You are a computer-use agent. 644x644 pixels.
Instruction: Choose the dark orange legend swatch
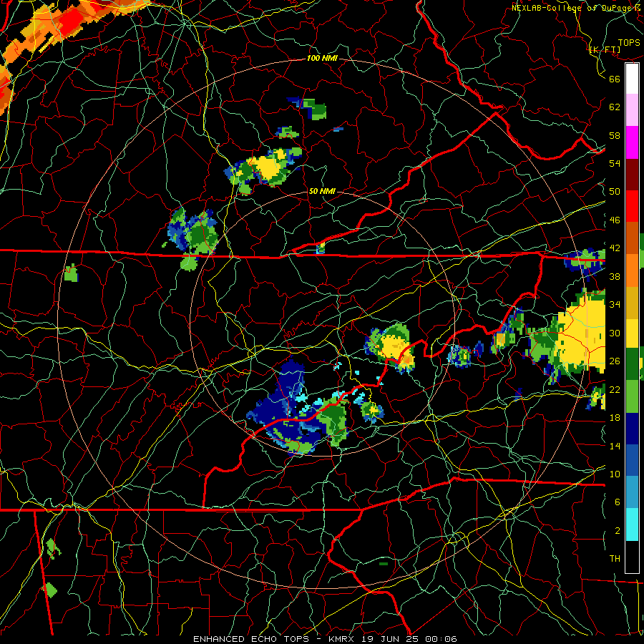pos(632,238)
